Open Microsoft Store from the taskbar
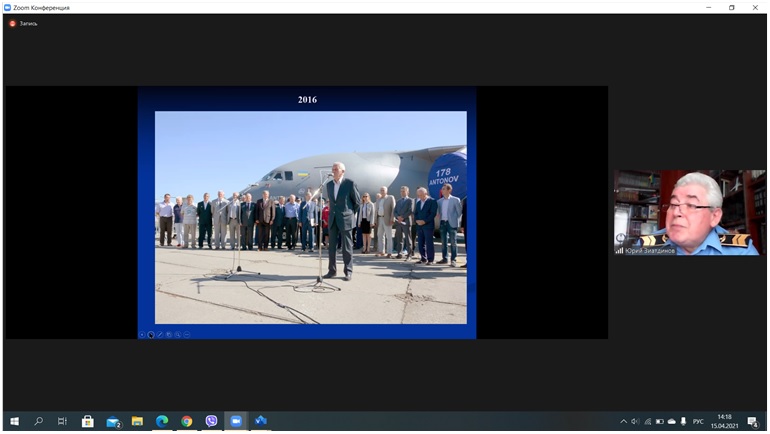 (88, 421)
